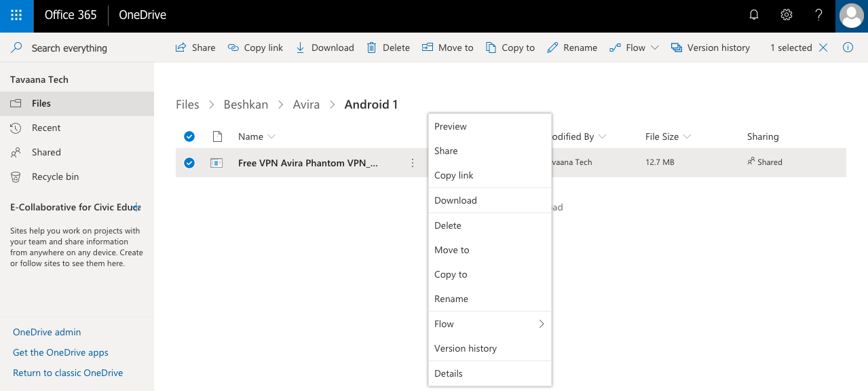Click the Delete trash icon in toolbar
This screenshot has width=868, height=391.
[371, 48]
